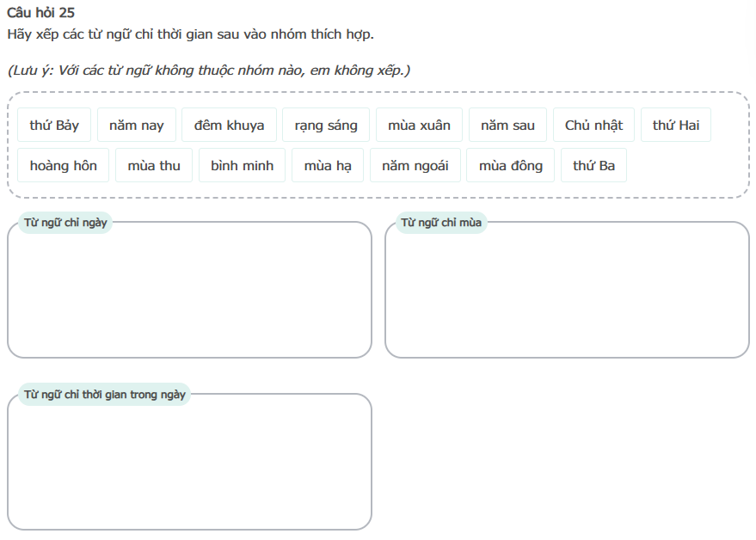Screen dimensions: 756x540
Task: Select the "mùa xuân" word chip
Action: [x=419, y=126]
